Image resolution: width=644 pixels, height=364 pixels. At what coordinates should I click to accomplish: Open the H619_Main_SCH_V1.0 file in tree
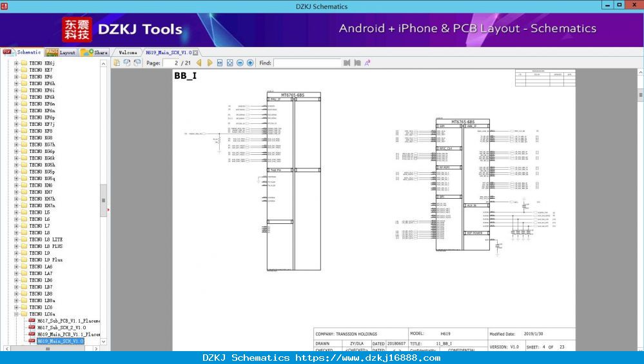[x=61, y=341]
